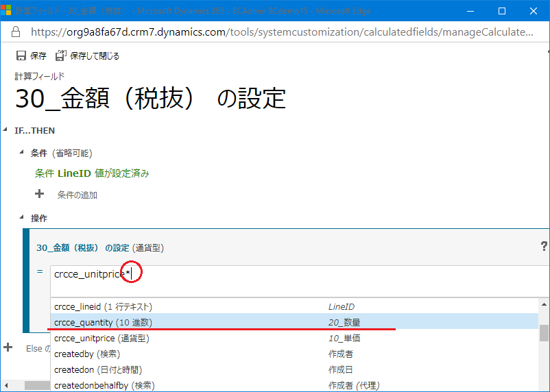
Task: Click the 保存 button label
Action: [x=38, y=56]
